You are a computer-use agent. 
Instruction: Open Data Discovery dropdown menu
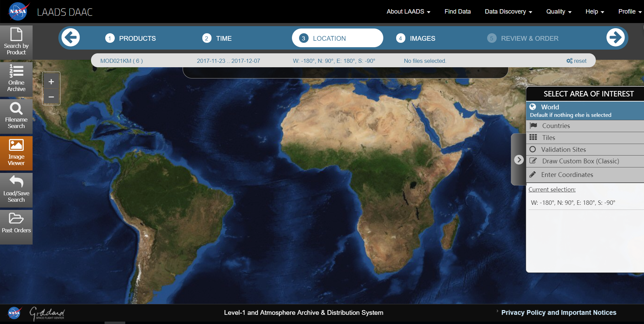tap(508, 12)
